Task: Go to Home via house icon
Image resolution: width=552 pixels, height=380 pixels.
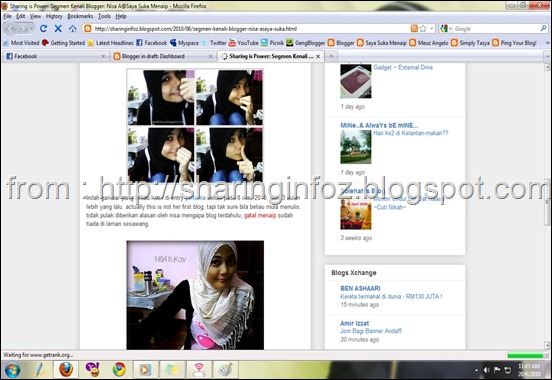Action: click(73, 29)
